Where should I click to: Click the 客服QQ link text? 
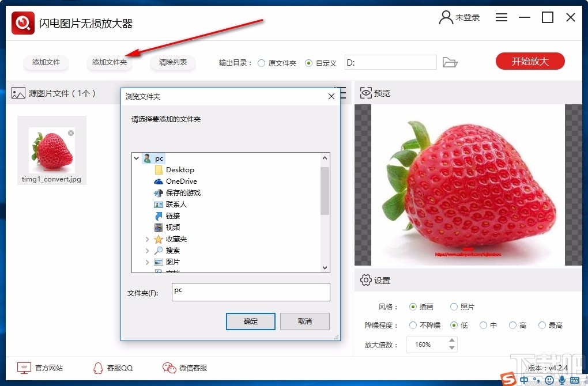pyautogui.click(x=120, y=368)
